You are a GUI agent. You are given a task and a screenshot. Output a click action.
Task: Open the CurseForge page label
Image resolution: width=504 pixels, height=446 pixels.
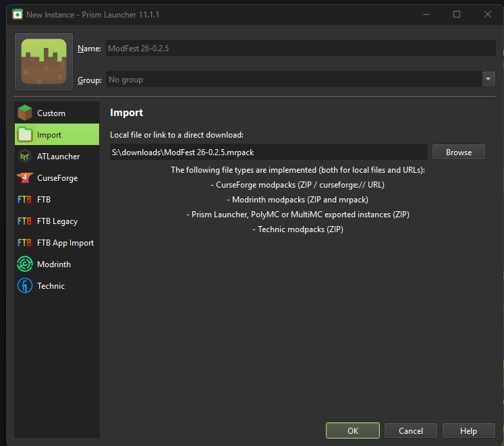[x=57, y=178]
